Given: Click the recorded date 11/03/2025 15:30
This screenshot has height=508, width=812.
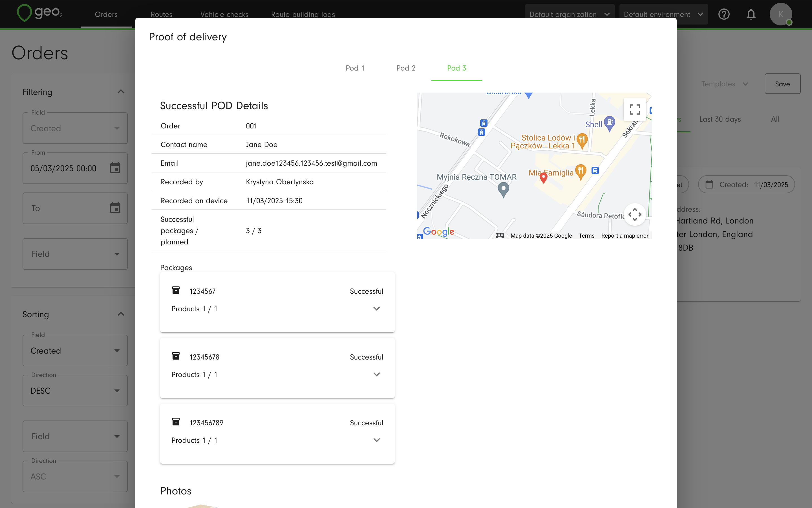Looking at the screenshot, I should pyautogui.click(x=274, y=201).
